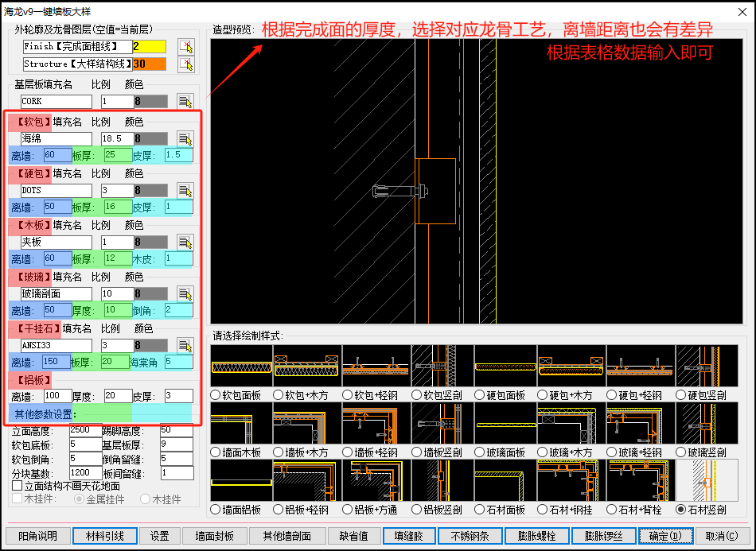Open the 设置 button
The width and height of the screenshot is (756, 551).
[160, 536]
